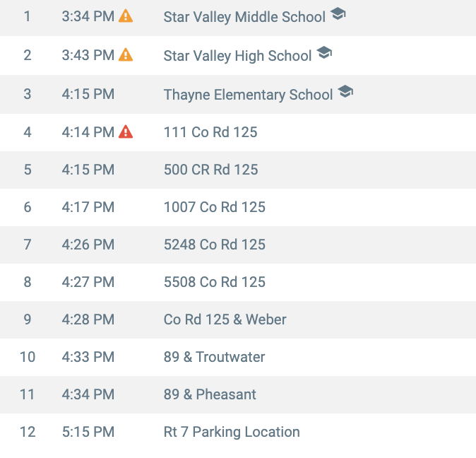
Task: Click school cap icon for Star Valley High School
Action: 324,53
